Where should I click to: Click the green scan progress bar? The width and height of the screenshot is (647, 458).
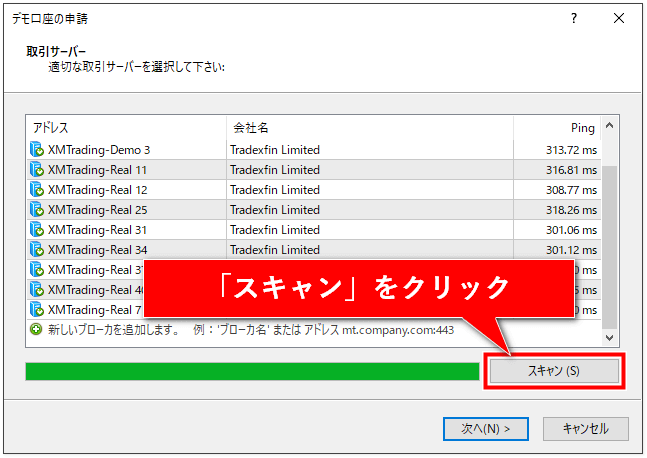pos(252,371)
